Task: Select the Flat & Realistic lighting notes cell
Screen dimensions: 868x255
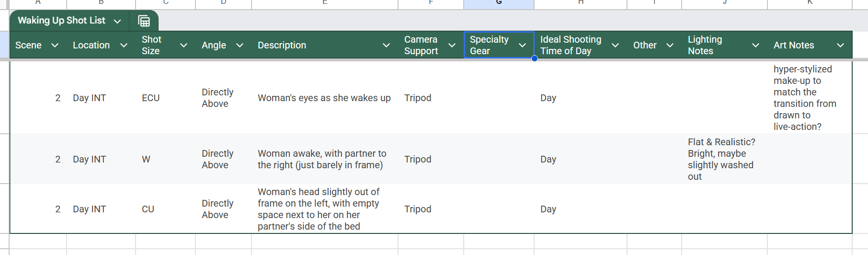Action: [x=724, y=159]
